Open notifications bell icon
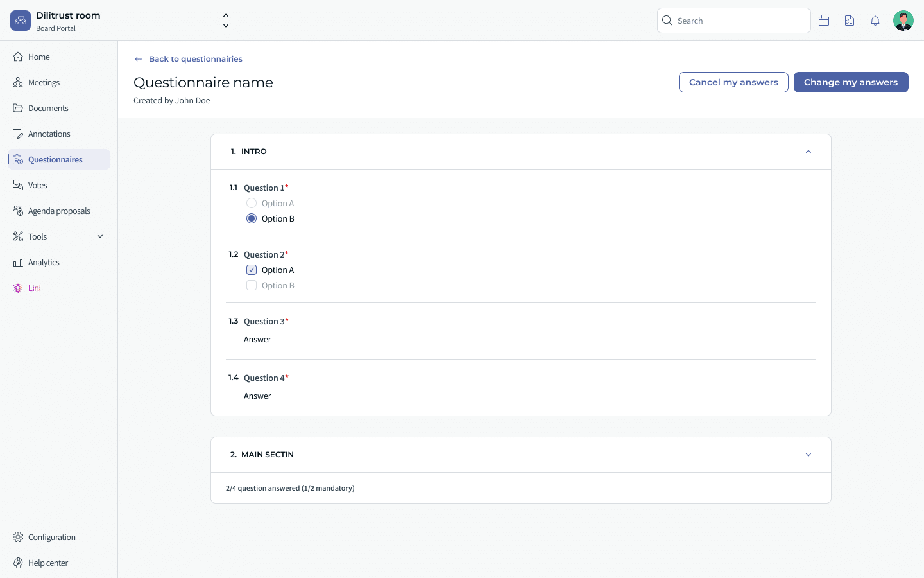The height and width of the screenshot is (578, 924). (x=875, y=21)
